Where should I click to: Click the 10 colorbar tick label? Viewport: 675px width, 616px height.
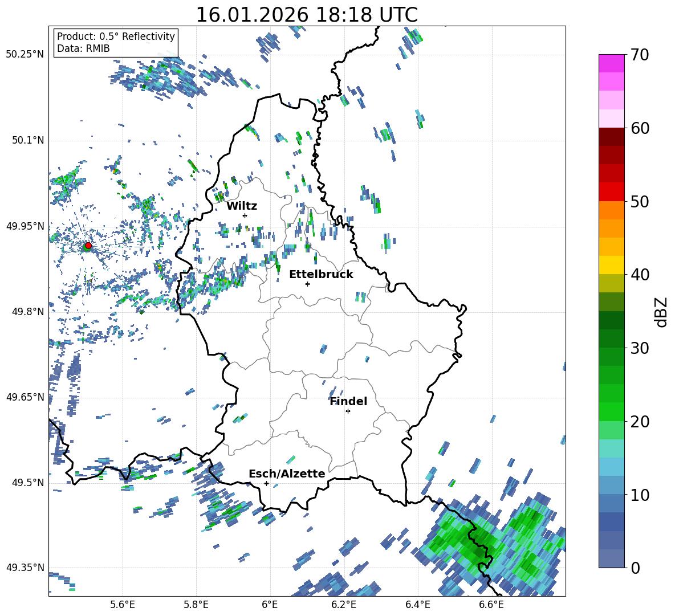point(640,495)
